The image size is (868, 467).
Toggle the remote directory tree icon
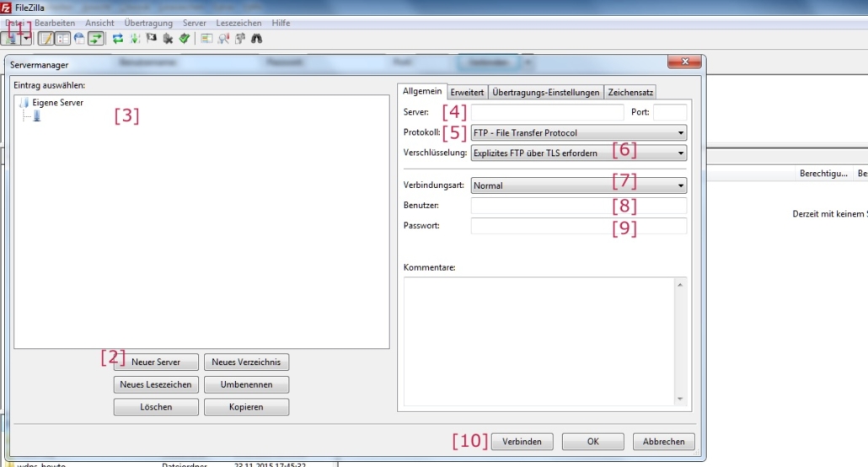tap(79, 39)
